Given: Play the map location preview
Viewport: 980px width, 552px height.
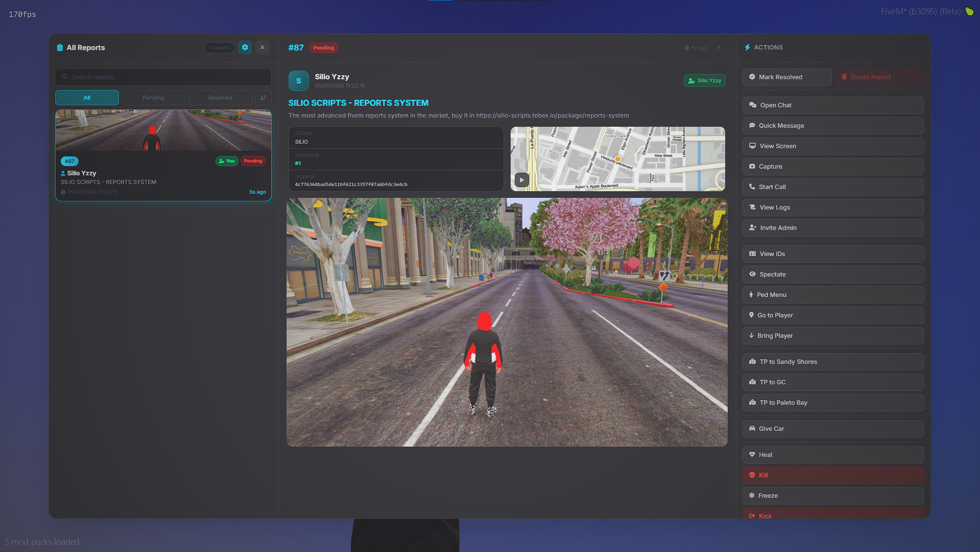Looking at the screenshot, I should 521,180.
